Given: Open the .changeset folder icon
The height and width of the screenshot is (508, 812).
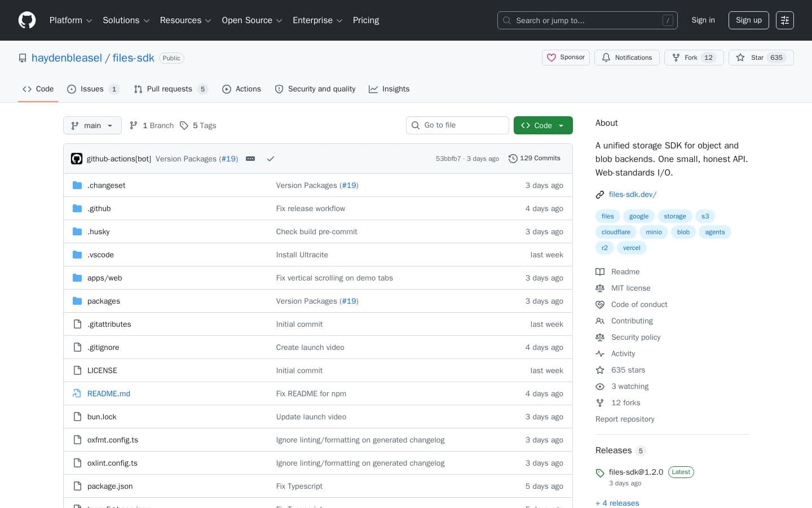Looking at the screenshot, I should (77, 185).
